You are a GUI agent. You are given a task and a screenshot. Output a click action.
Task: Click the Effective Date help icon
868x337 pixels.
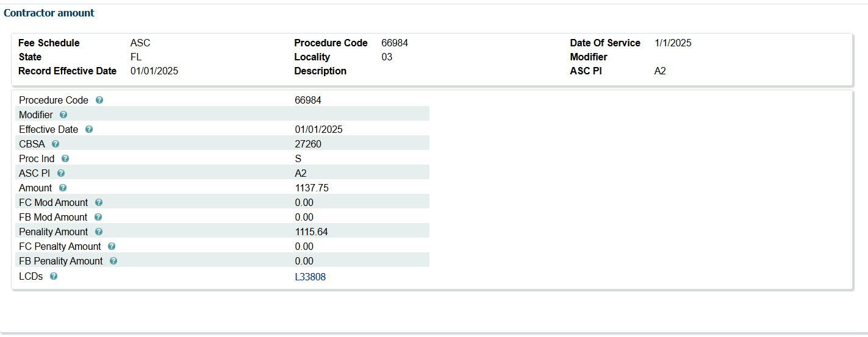(89, 129)
